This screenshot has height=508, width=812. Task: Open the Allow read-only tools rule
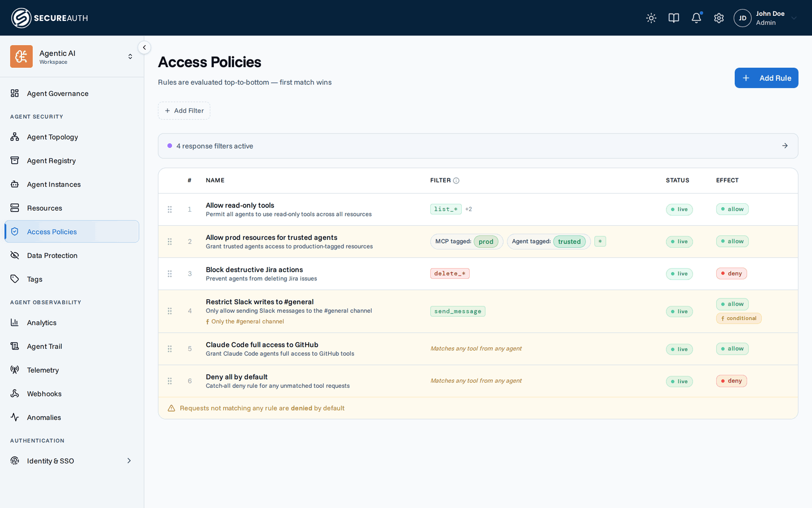240,205
